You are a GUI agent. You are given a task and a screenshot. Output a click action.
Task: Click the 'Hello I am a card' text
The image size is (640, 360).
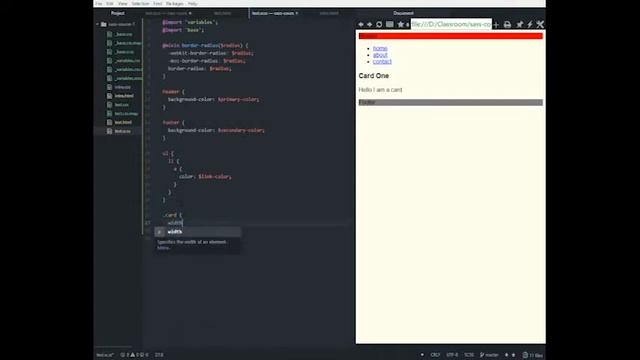[380, 90]
